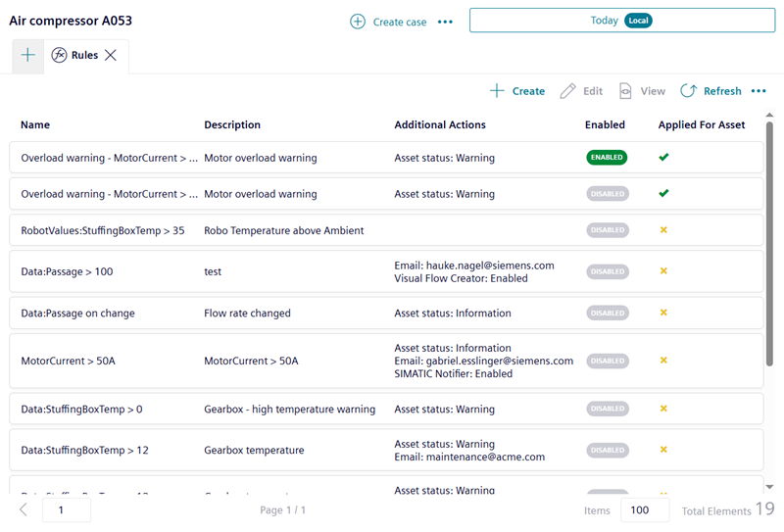Add a new tab with the plus icon
Screen dimensions: 784x532
(x=28, y=55)
